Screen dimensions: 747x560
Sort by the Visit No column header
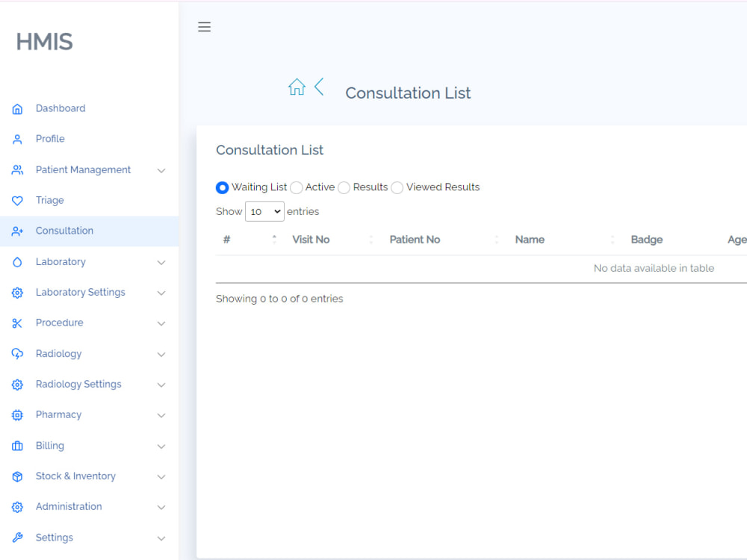[311, 240]
